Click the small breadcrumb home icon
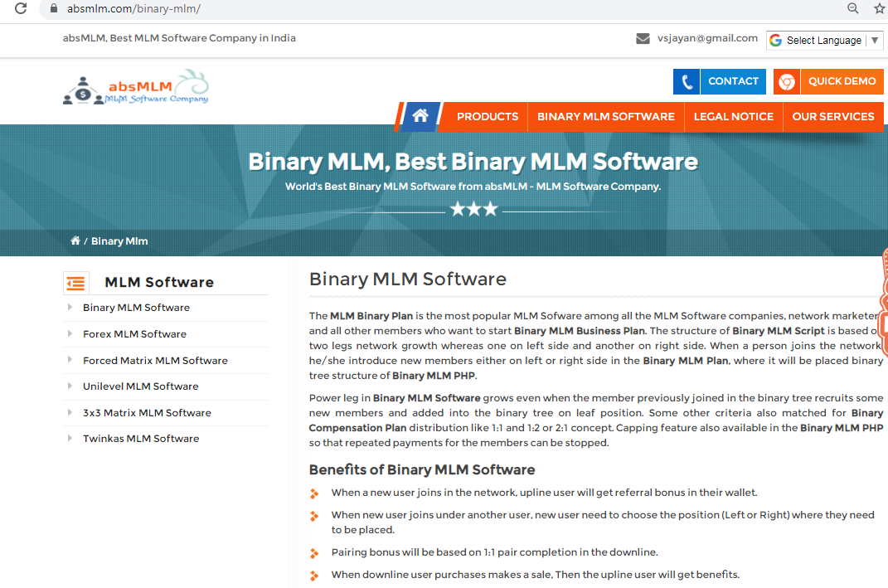 pos(75,241)
